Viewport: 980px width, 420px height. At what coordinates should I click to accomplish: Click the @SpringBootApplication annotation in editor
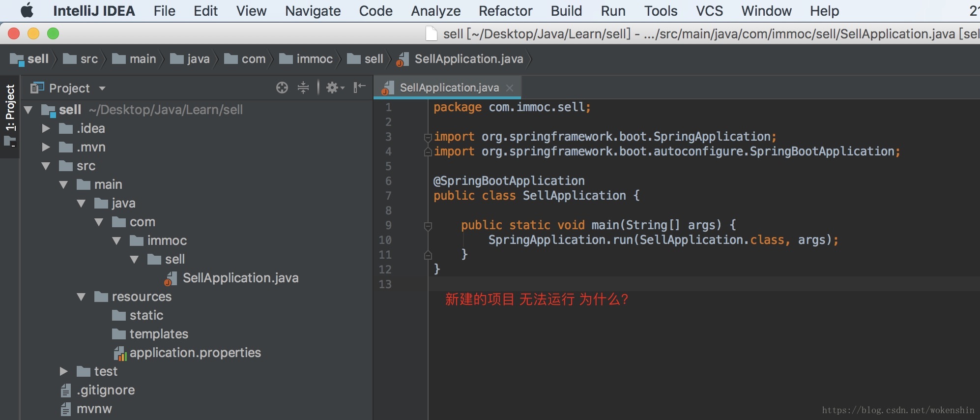point(509,181)
